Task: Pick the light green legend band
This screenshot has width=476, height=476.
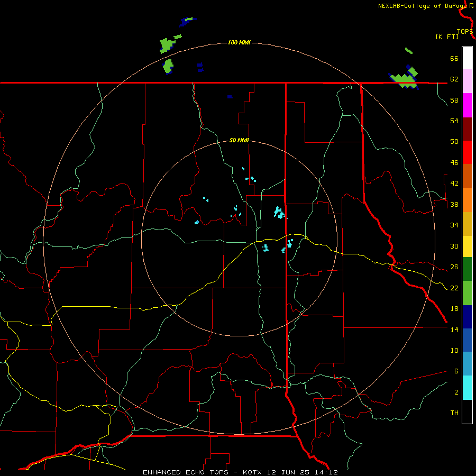Action: pos(467,293)
